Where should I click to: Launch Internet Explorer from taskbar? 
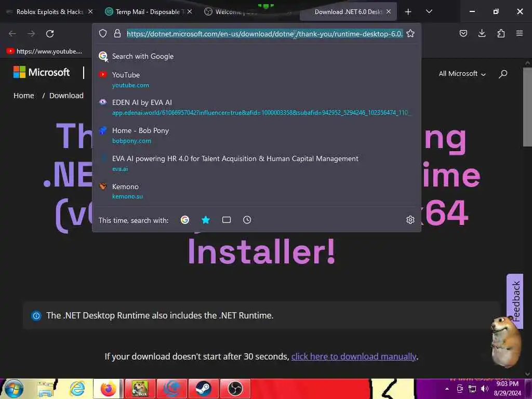click(x=77, y=389)
